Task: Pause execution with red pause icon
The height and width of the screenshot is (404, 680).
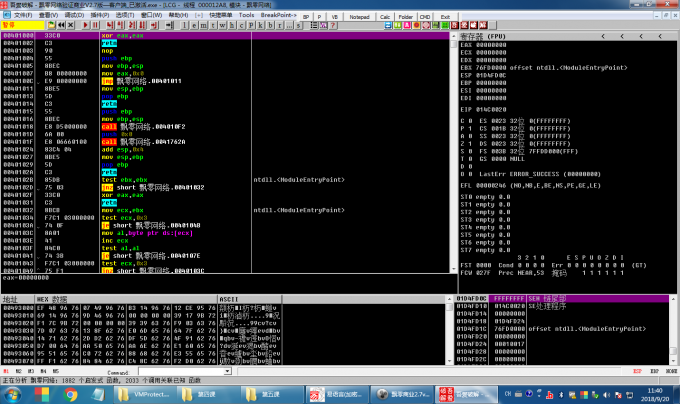Action: point(95,25)
